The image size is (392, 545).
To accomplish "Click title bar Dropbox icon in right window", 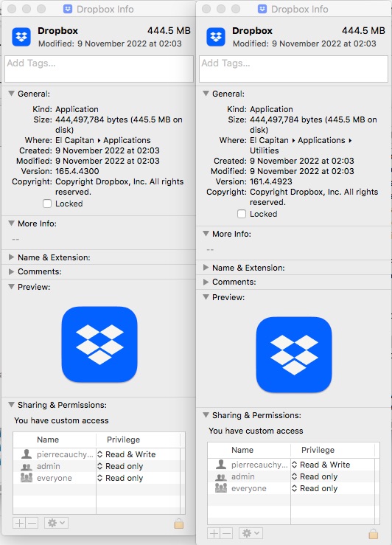I will 262,9.
